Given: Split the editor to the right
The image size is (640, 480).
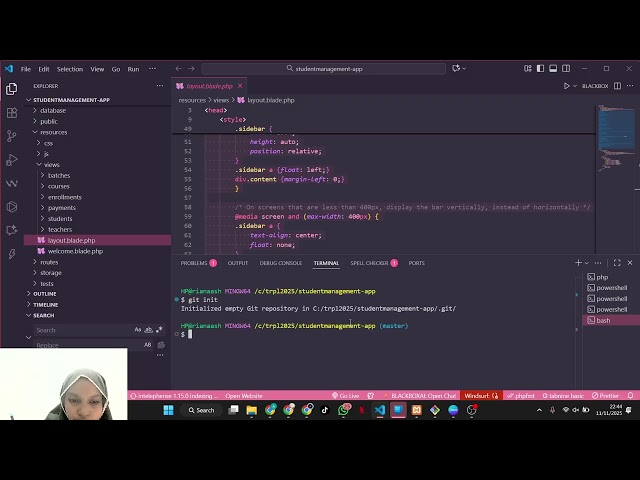Looking at the screenshot, I should coord(618,86).
